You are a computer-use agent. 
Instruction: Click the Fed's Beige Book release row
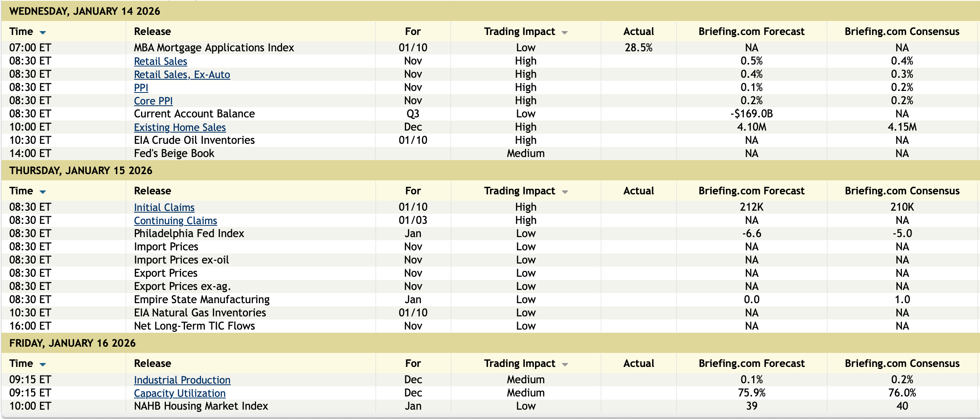[x=174, y=154]
